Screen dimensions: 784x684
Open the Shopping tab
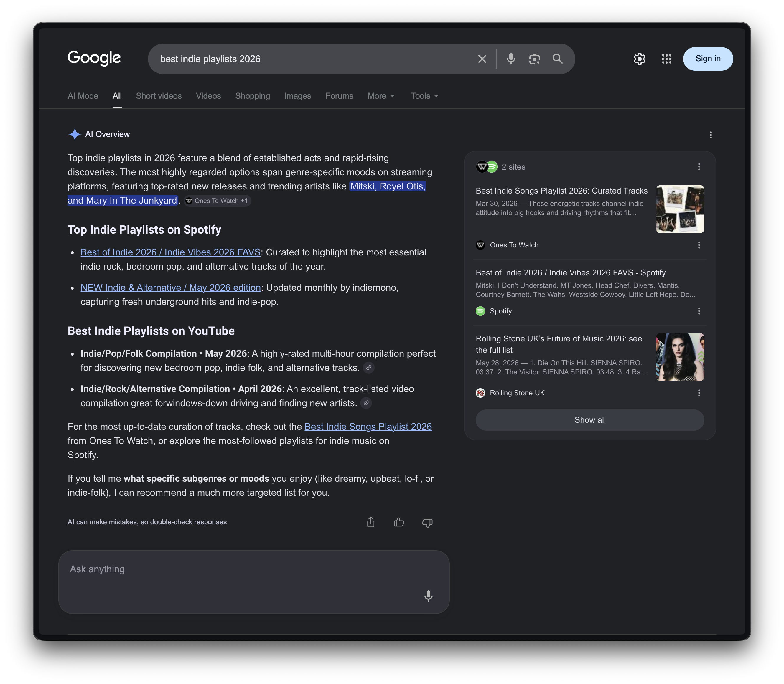click(252, 96)
